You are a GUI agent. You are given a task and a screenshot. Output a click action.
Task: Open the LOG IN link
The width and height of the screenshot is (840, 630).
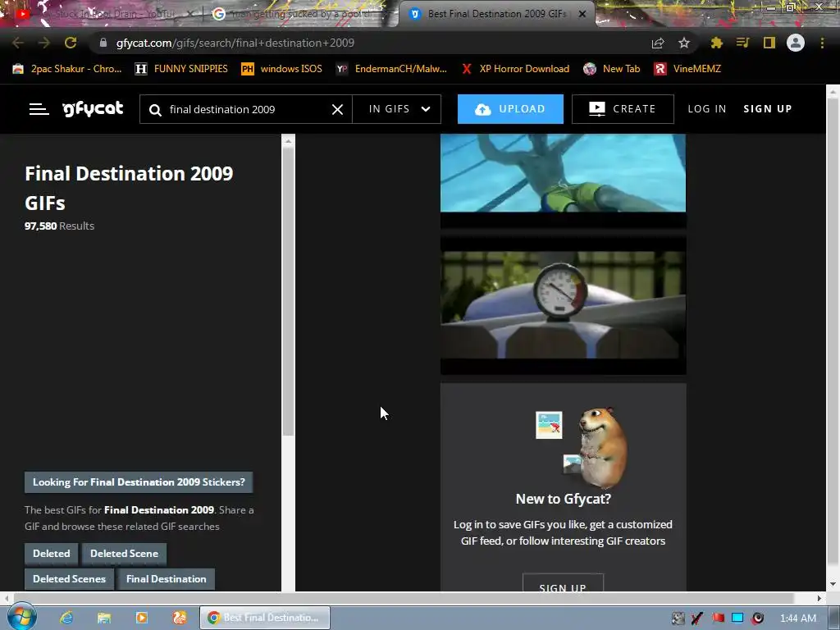pos(706,109)
